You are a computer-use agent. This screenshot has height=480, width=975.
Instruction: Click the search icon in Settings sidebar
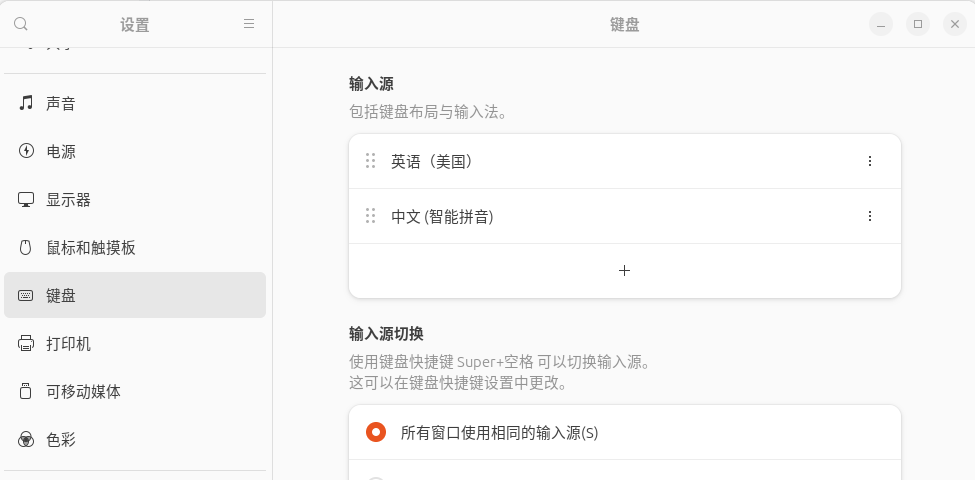[21, 24]
